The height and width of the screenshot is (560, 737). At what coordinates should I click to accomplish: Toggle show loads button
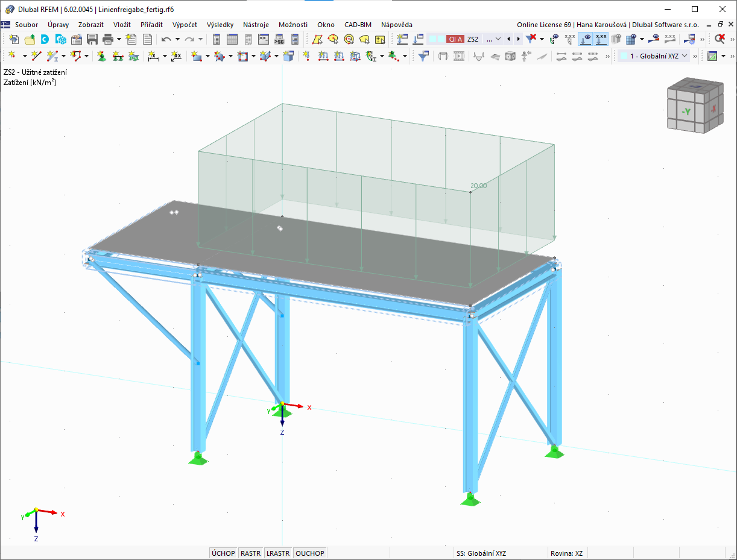tap(585, 39)
